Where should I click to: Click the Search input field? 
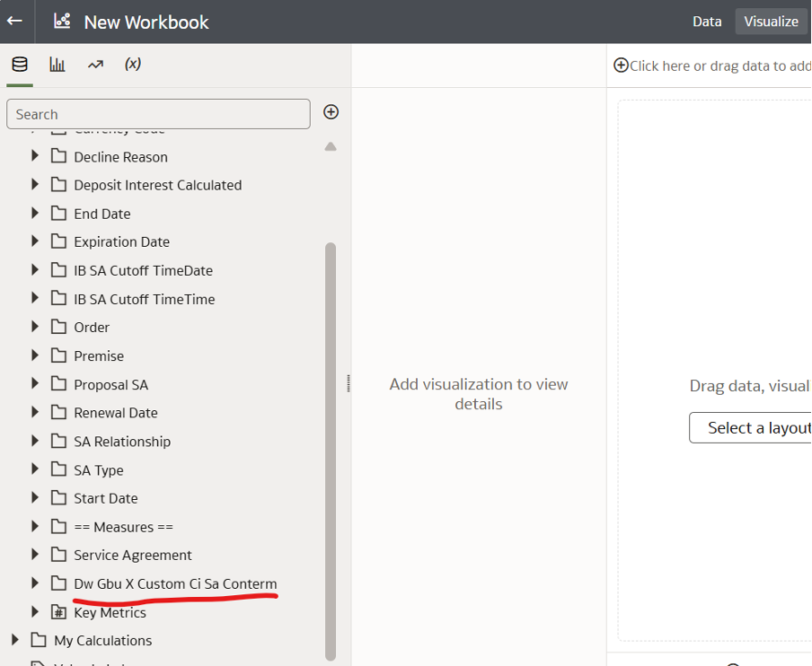158,114
